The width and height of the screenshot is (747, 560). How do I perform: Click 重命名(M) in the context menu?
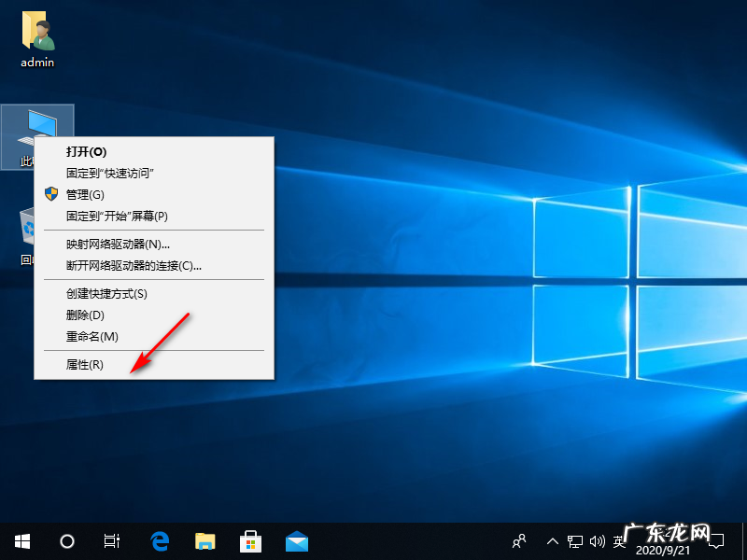pos(92,336)
